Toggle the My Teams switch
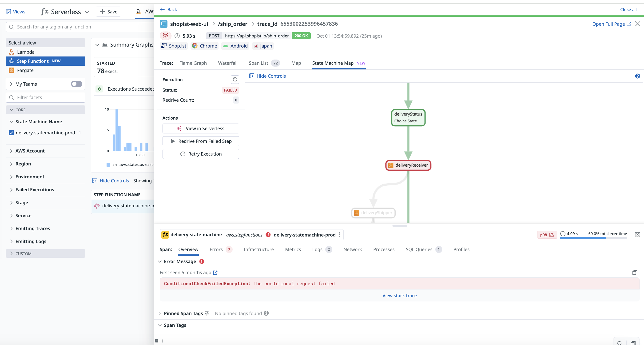644x345 pixels. [76, 84]
